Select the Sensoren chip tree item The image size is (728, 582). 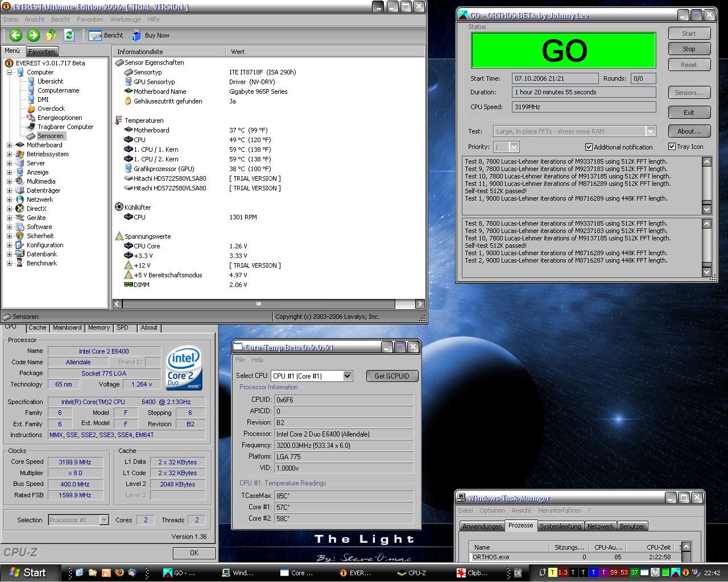coord(45,136)
